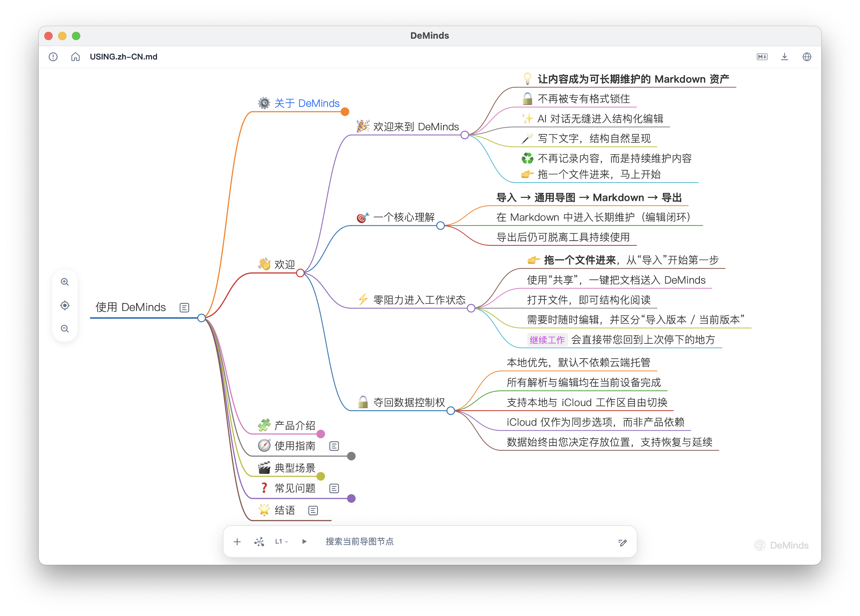The width and height of the screenshot is (860, 616).
Task: Click the 关于 DeMinds link node
Action: [307, 103]
